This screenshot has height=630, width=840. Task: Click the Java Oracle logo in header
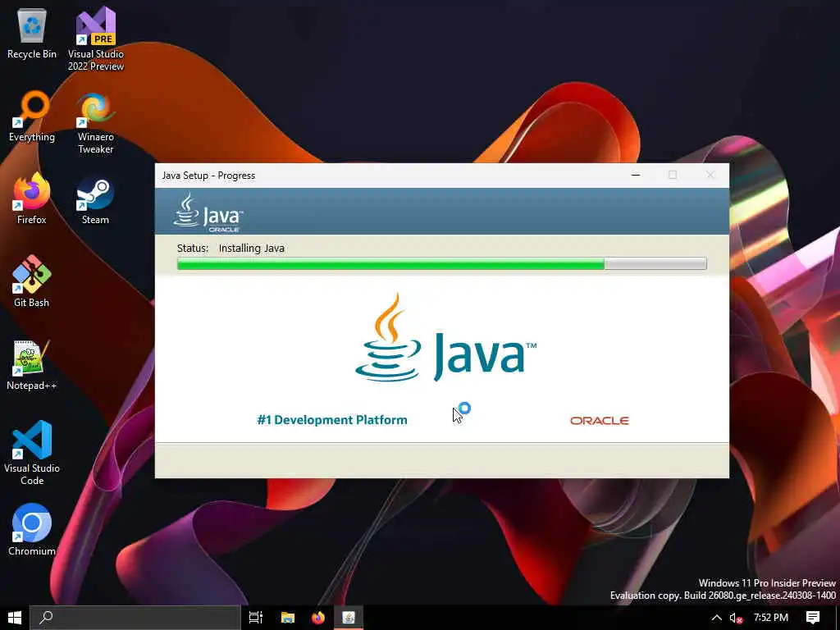pyautogui.click(x=208, y=212)
